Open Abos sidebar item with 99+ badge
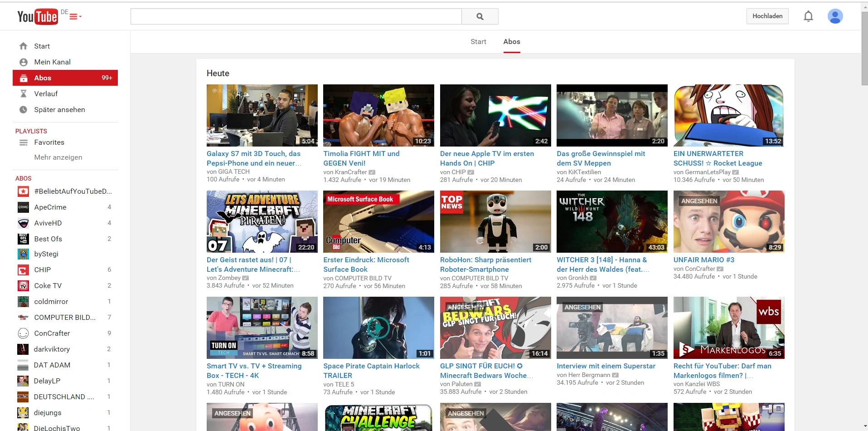 [x=65, y=78]
